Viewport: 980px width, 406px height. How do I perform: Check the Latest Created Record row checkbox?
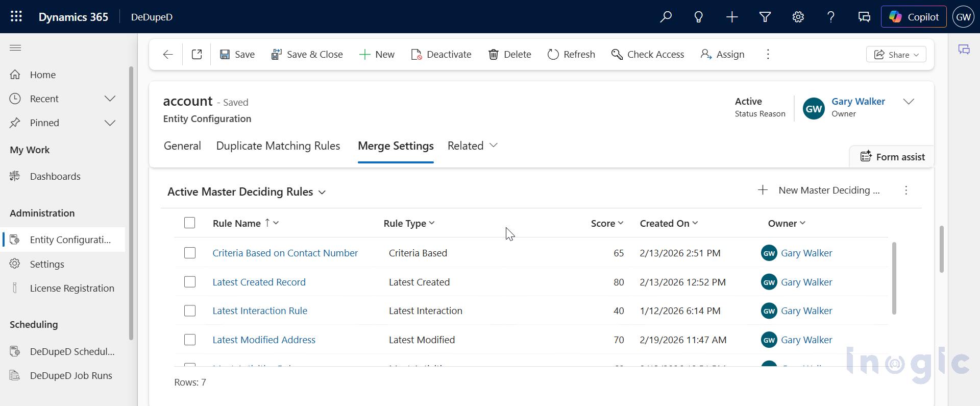[190, 282]
